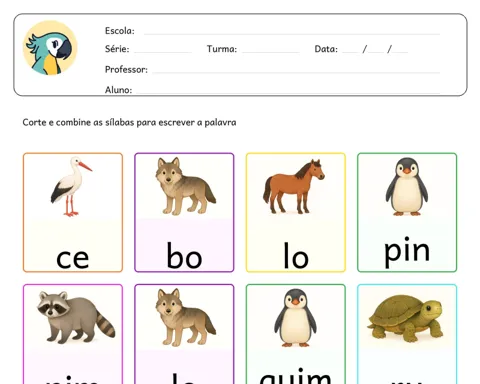The image size is (480, 384).
Task: Click the Escola line field
Action: (292, 34)
